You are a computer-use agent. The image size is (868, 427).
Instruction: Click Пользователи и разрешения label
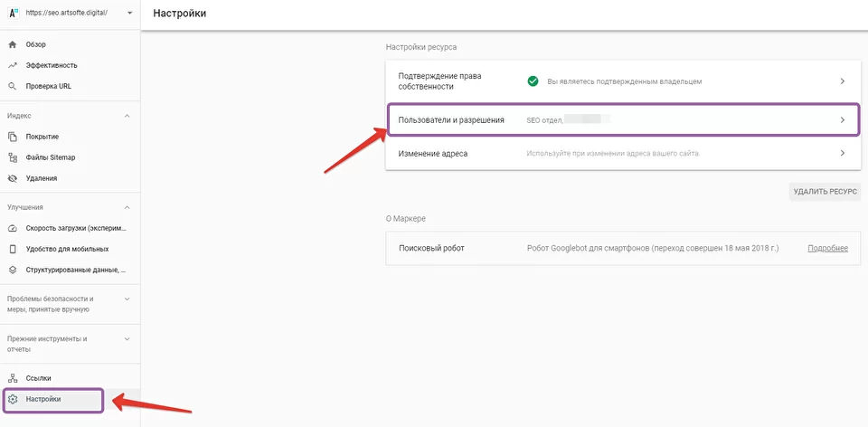(x=451, y=119)
